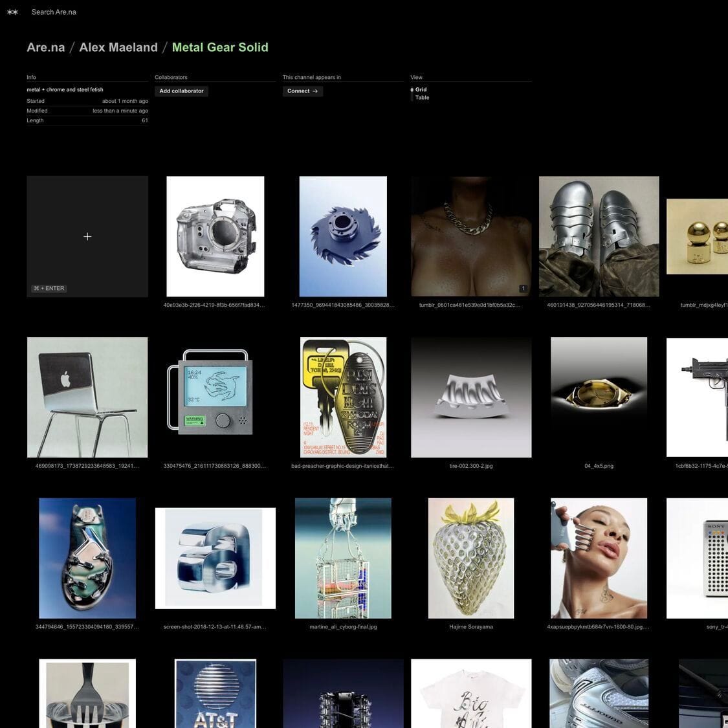Click the 04_4x5.png filename label
Image resolution: width=728 pixels, height=728 pixels.
pyautogui.click(x=599, y=466)
